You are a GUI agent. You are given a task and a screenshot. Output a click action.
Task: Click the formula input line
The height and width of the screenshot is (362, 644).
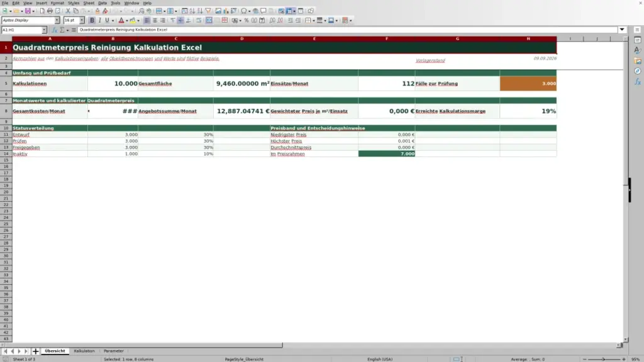pos(347,30)
